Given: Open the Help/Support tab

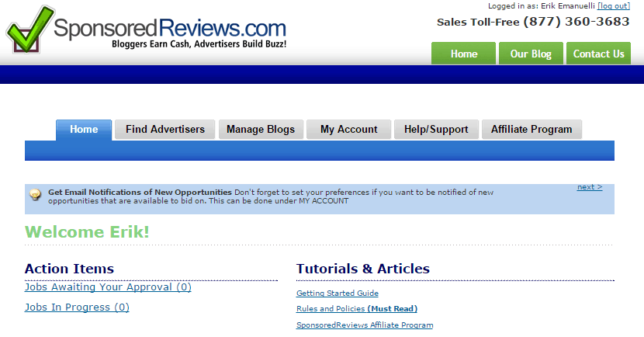Looking at the screenshot, I should [x=436, y=130].
